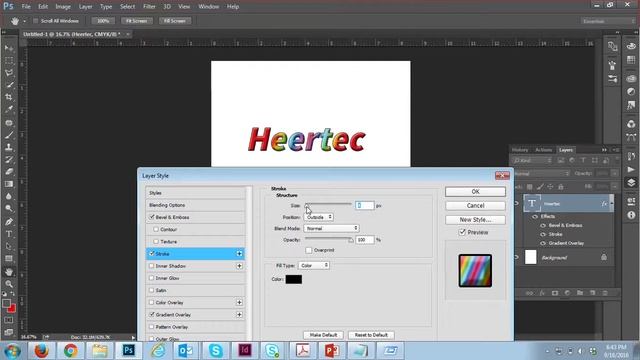Viewport: 640px width, 360px height.
Task: Select the Crop tool
Action: [x=9, y=98]
